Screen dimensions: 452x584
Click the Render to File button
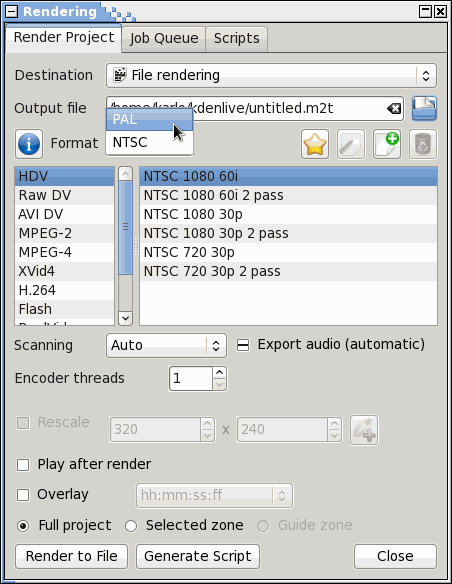[x=71, y=556]
